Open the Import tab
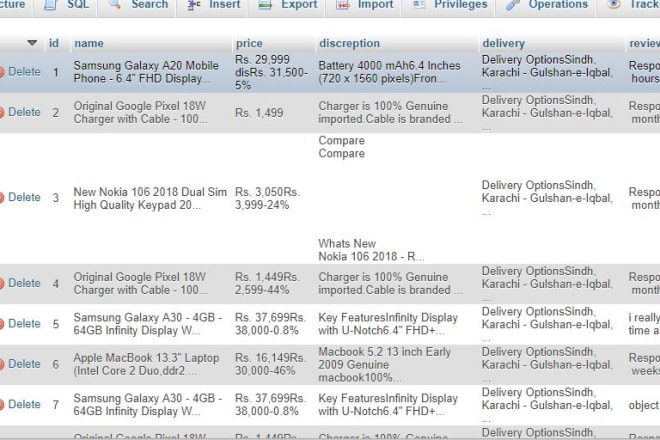This screenshot has height=440, width=660. pyautogui.click(x=363, y=5)
